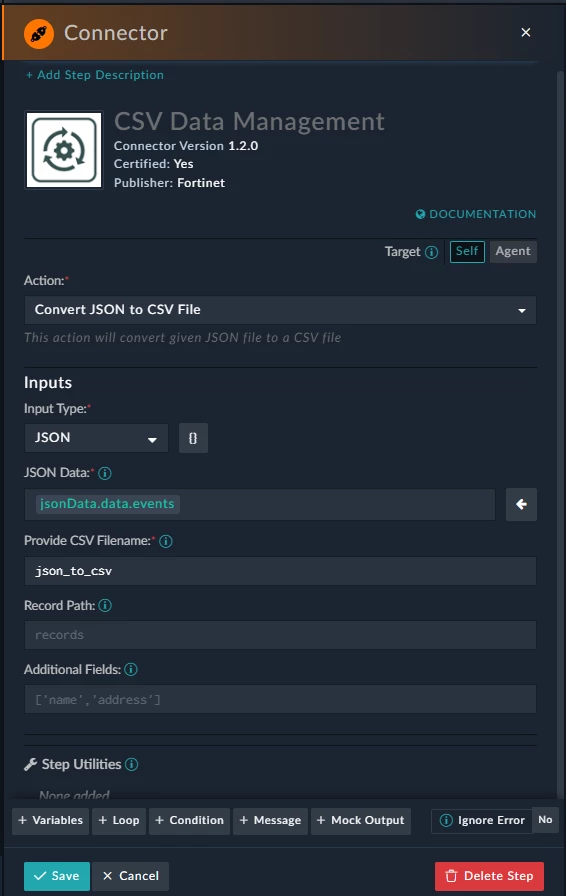Image resolution: width=566 pixels, height=896 pixels.
Task: Click the Connector Version 1.2.0 text
Action: (186, 146)
